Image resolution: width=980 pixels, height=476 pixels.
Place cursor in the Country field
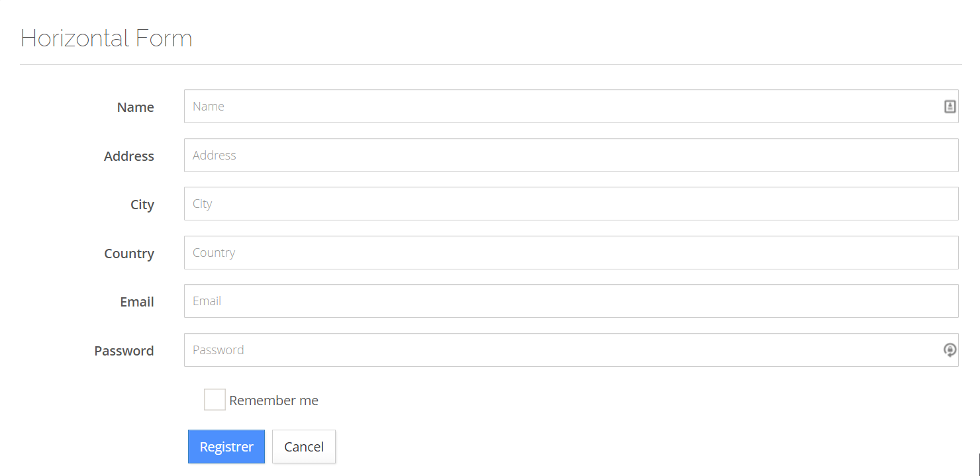pyautogui.click(x=563, y=253)
